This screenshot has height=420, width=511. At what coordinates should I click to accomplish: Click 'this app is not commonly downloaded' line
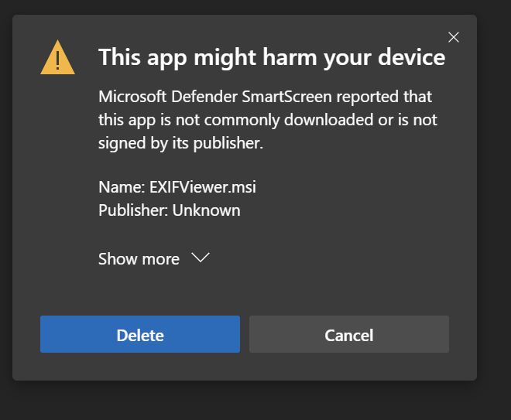(267, 120)
